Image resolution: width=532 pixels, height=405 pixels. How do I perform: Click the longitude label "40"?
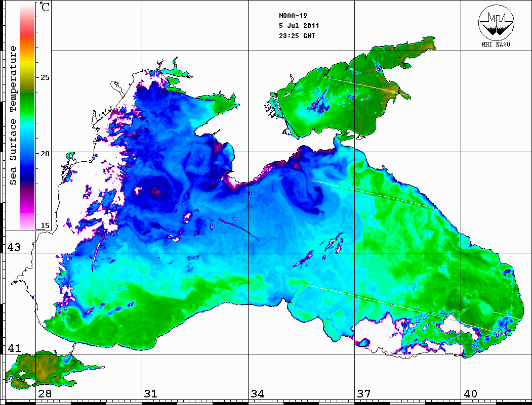click(470, 394)
